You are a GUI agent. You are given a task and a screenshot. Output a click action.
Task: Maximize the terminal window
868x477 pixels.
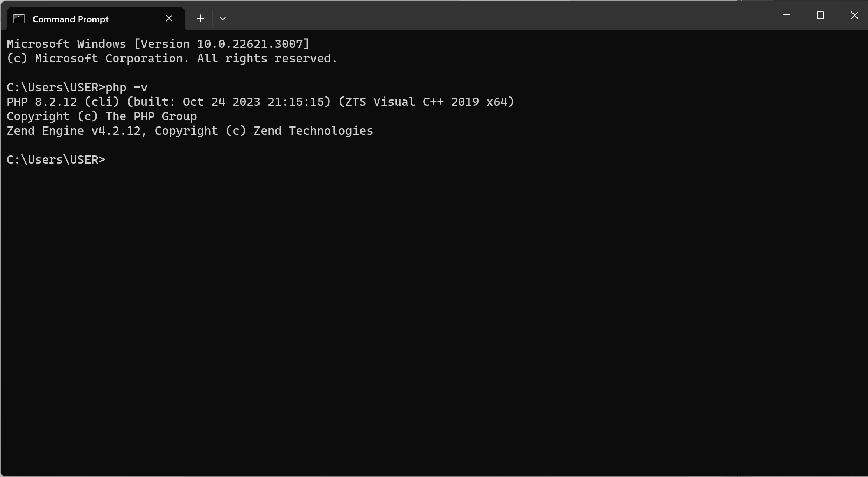point(820,15)
